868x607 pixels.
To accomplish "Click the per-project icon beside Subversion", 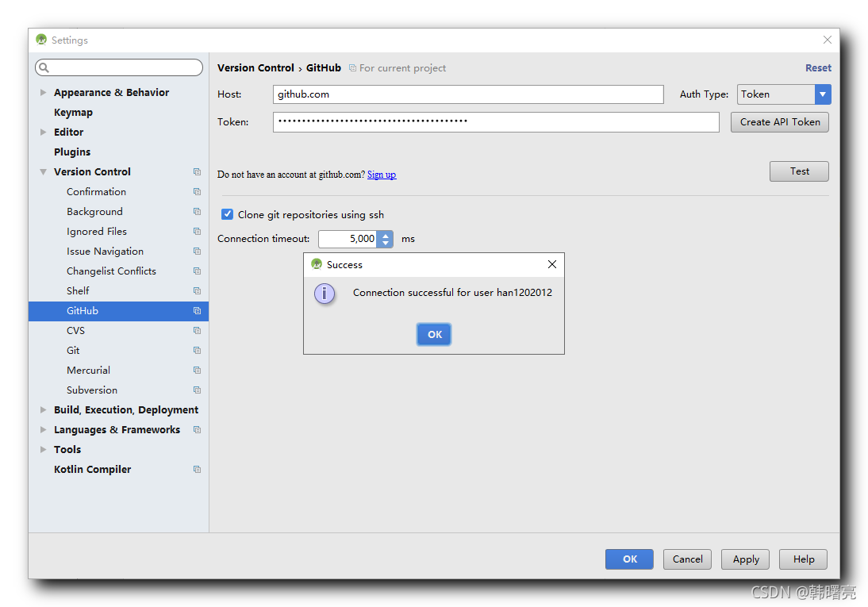I will [x=197, y=390].
